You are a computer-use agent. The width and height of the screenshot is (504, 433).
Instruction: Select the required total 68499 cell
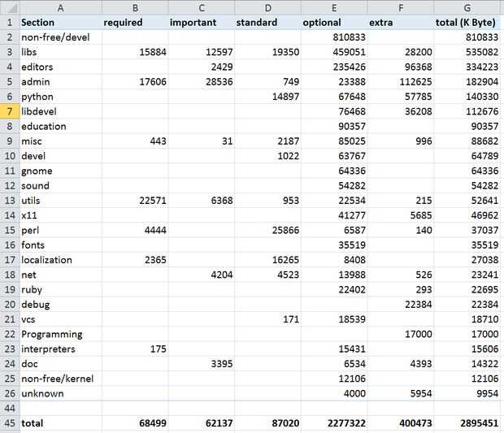point(135,423)
